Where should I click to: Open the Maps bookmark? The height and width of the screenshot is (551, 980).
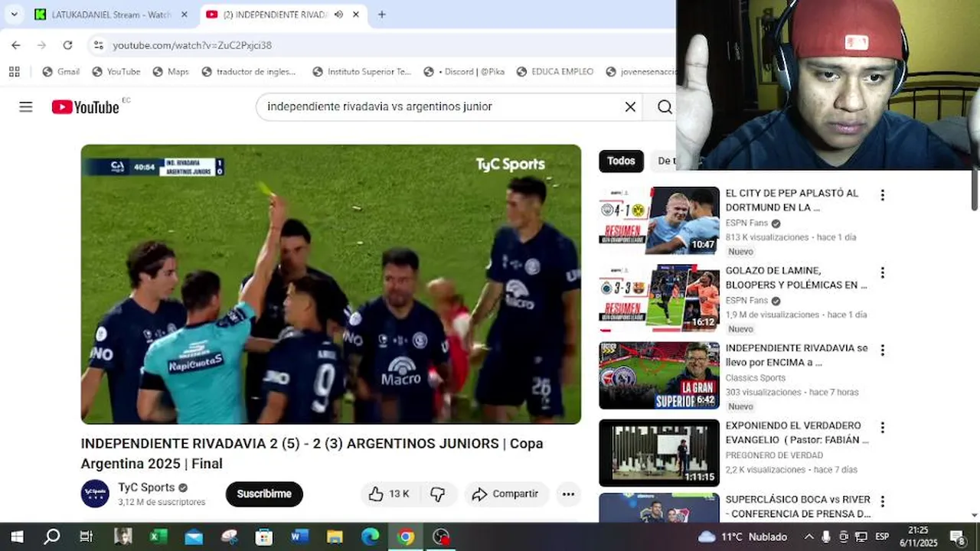point(170,71)
